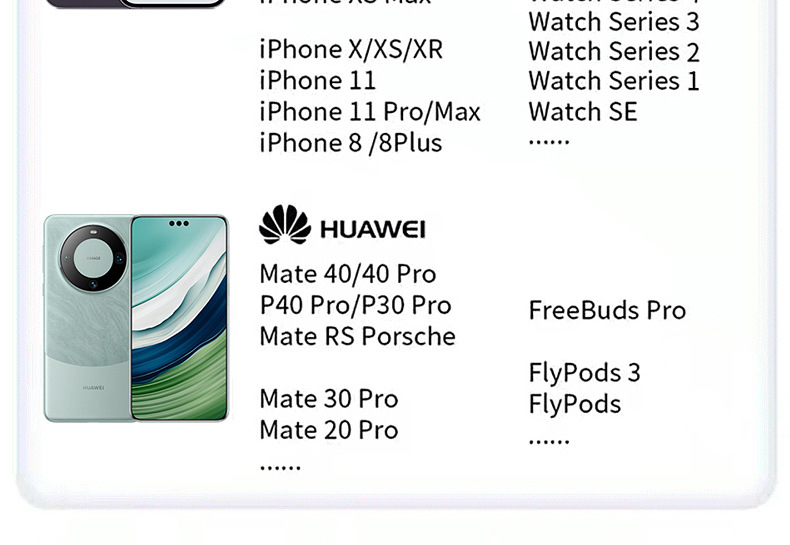The width and height of the screenshot is (790, 545).
Task: Expand ellipsis below Mate 20 Pro
Action: (x=280, y=468)
